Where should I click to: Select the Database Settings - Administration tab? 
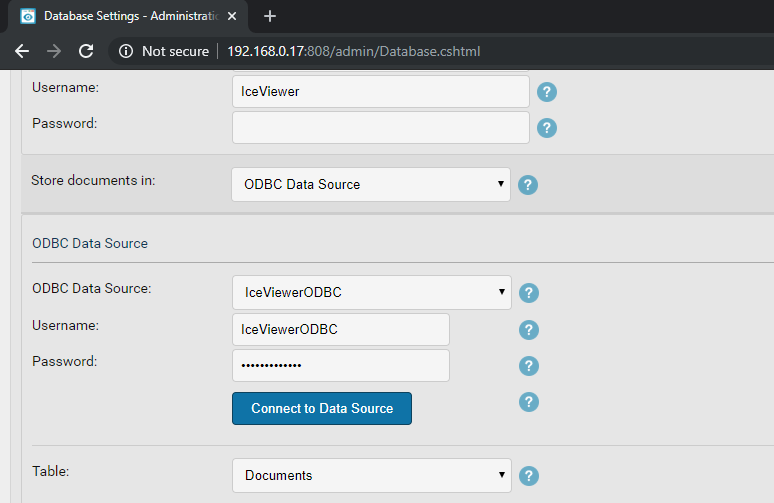(x=128, y=16)
